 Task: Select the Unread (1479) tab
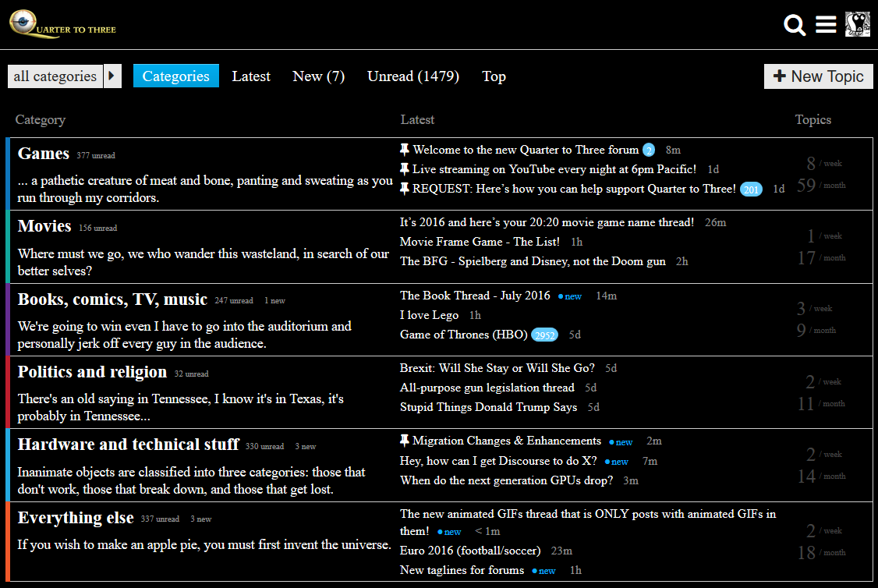pyautogui.click(x=412, y=76)
